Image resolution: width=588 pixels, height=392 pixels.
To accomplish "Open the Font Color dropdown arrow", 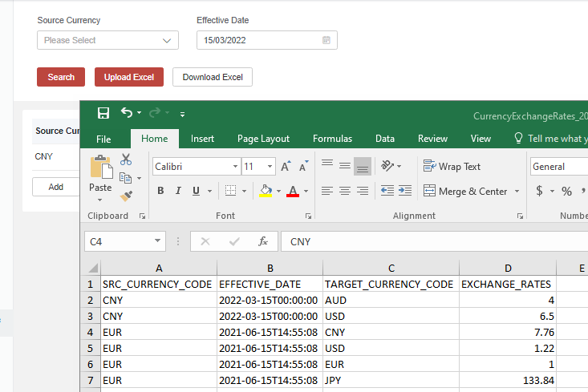I will tap(306, 191).
